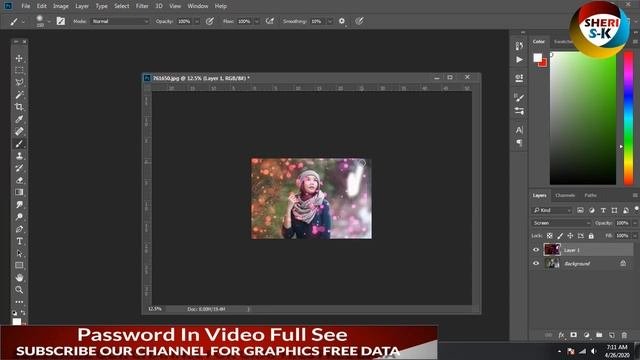Hide the Background layer eye icon
Screen dimensions: 640x360
536,263
